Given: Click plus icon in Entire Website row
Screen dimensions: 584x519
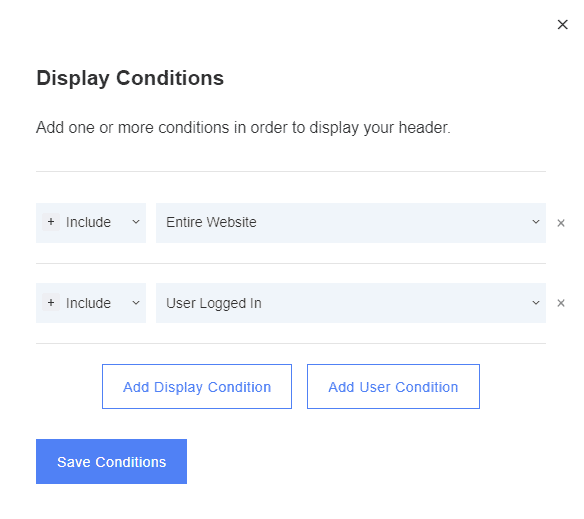Looking at the screenshot, I should pyautogui.click(x=51, y=222).
